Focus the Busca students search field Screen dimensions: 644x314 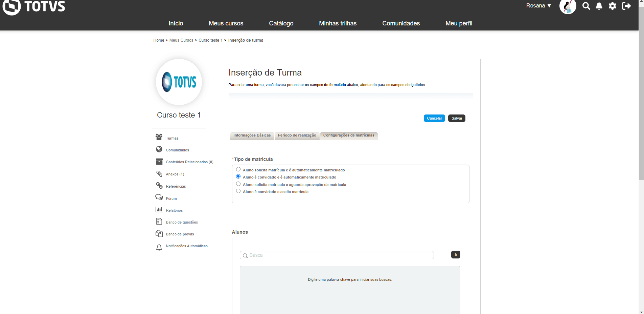337,255
